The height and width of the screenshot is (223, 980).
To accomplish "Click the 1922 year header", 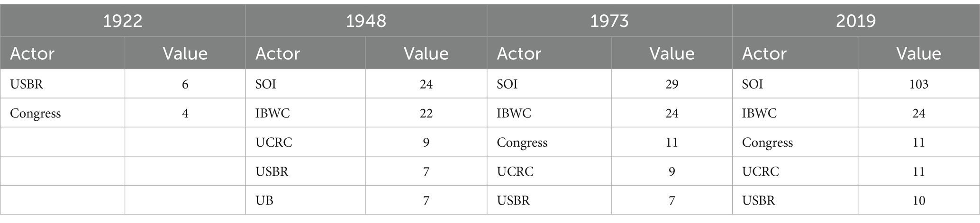I will point(123,21).
